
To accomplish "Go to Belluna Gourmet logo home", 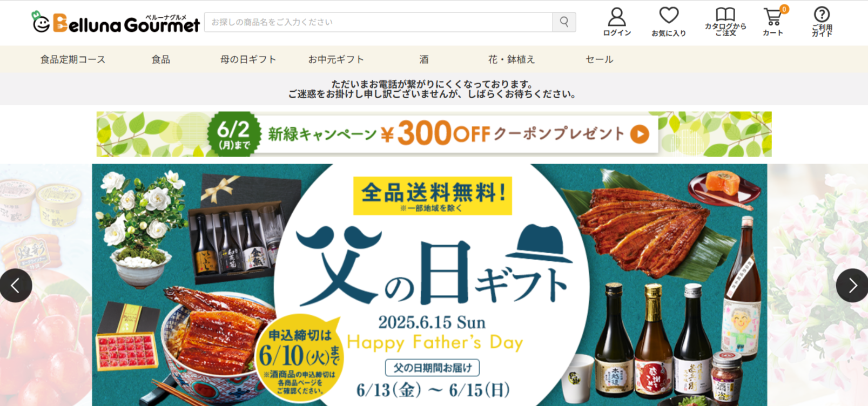I will click(116, 22).
